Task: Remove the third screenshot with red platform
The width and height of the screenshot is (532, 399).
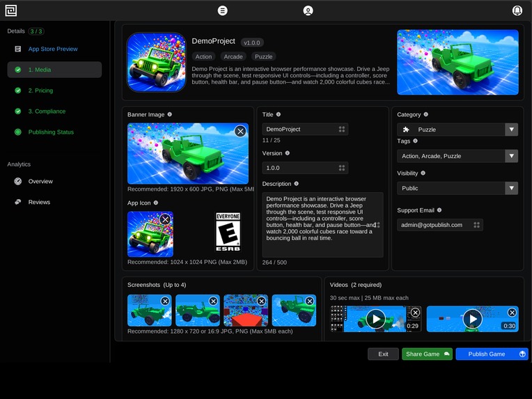Action: (261, 302)
